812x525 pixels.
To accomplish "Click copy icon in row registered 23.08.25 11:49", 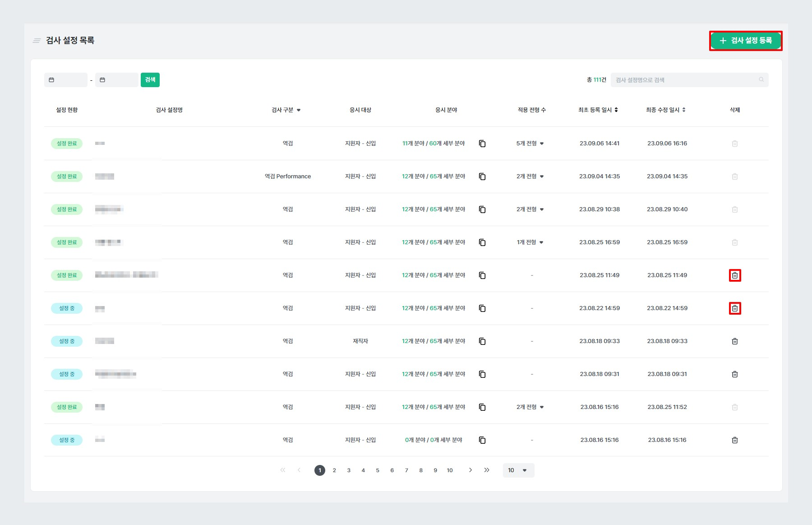I will tap(482, 275).
